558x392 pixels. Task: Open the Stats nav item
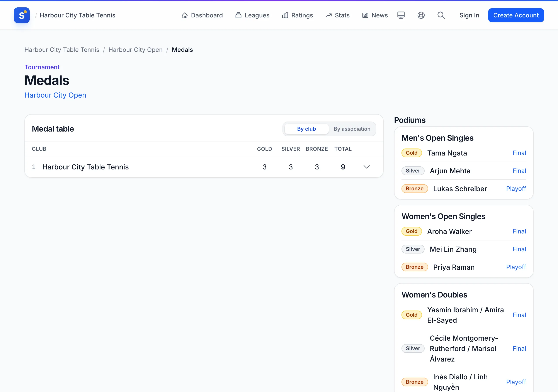tap(338, 15)
